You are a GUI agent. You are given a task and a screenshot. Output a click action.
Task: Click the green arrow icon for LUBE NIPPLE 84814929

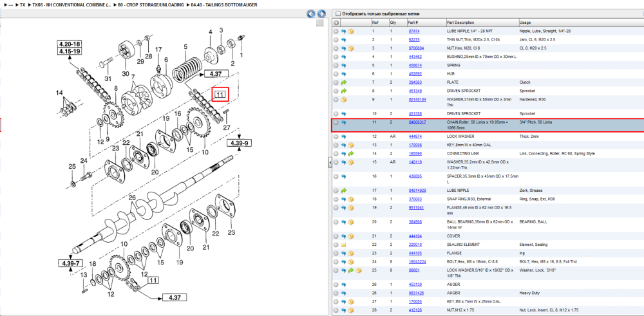[x=343, y=191]
